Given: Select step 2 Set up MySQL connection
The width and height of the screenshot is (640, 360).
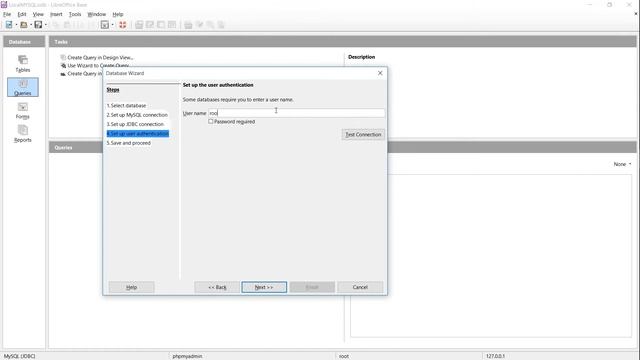Looking at the screenshot, I should pos(137,115).
